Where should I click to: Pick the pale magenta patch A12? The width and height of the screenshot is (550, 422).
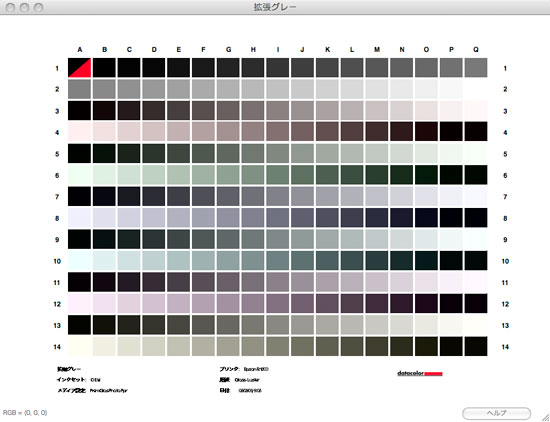click(80, 303)
